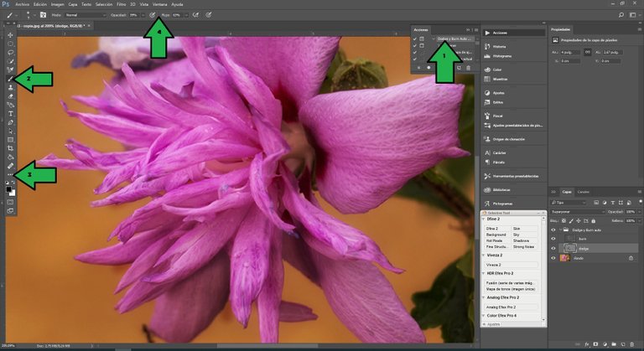This screenshot has width=644, height=351.
Task: Select the Clone Stamp tool
Action: (x=10, y=87)
